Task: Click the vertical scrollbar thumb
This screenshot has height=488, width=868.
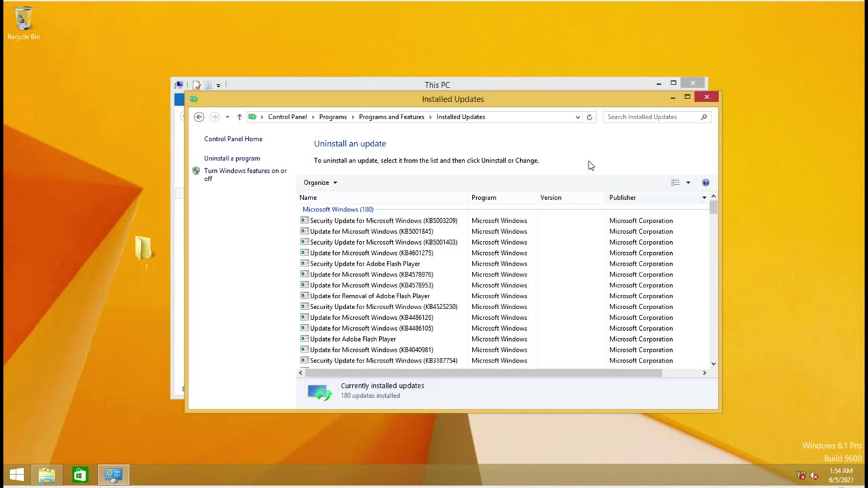Action: pyautogui.click(x=713, y=207)
